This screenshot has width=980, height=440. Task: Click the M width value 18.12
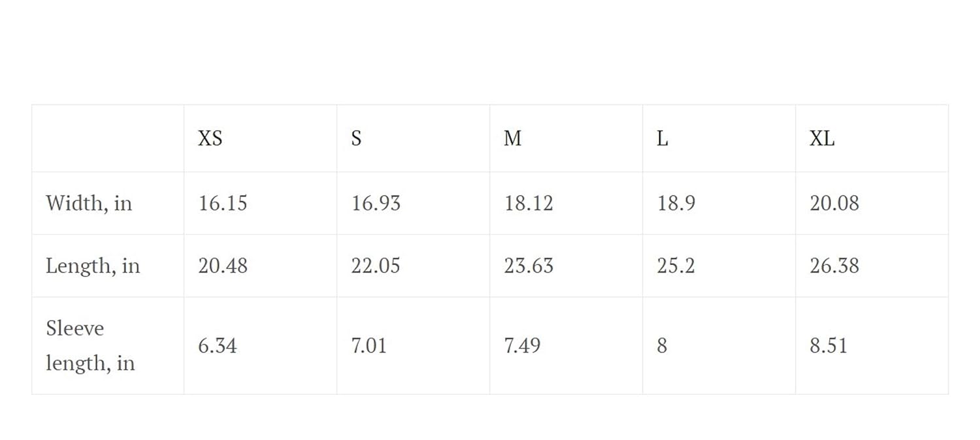pos(529,203)
